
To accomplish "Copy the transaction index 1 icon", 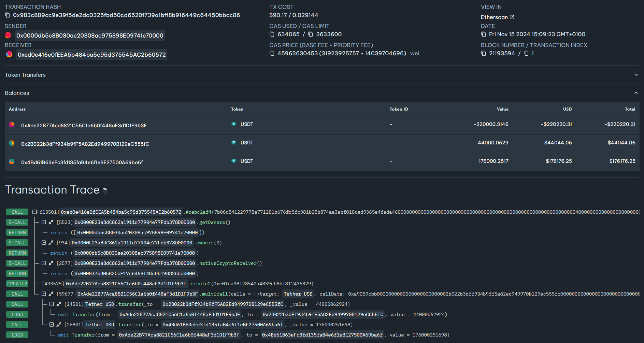I will click(x=526, y=53).
